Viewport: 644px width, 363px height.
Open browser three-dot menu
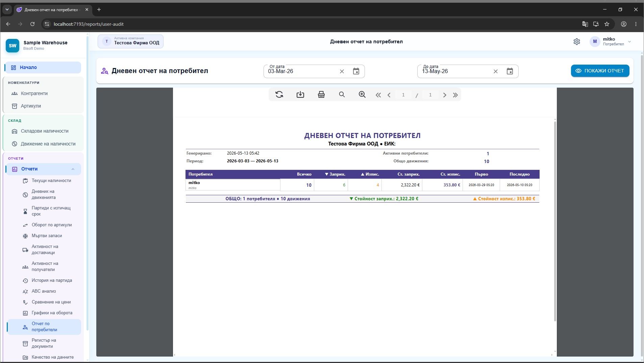[x=636, y=24]
